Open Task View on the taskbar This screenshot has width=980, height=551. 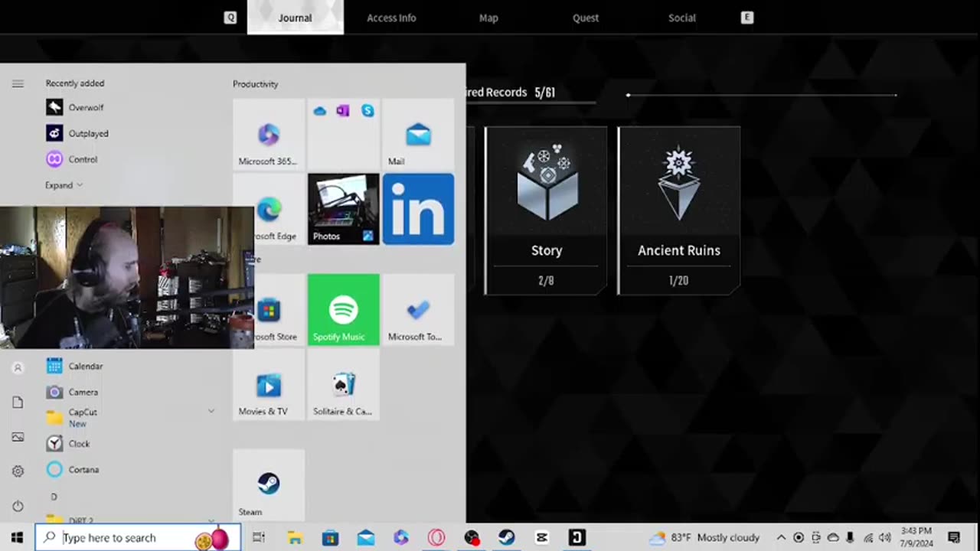pyautogui.click(x=259, y=537)
